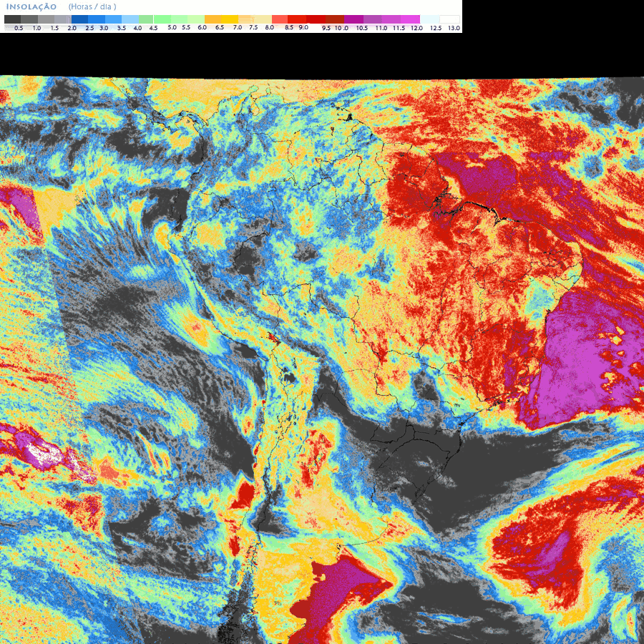Select the white legend swatch at scale end
Viewport: 644px width, 644px height.
point(450,19)
